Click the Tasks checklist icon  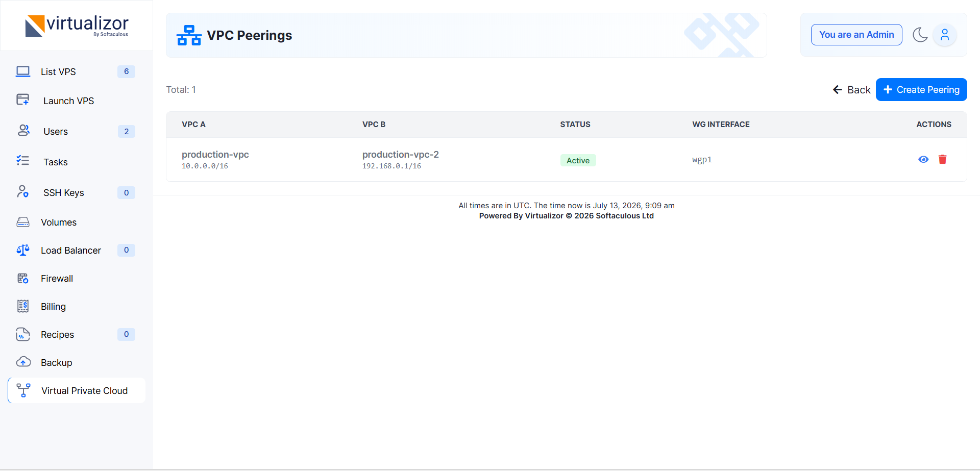click(x=23, y=161)
